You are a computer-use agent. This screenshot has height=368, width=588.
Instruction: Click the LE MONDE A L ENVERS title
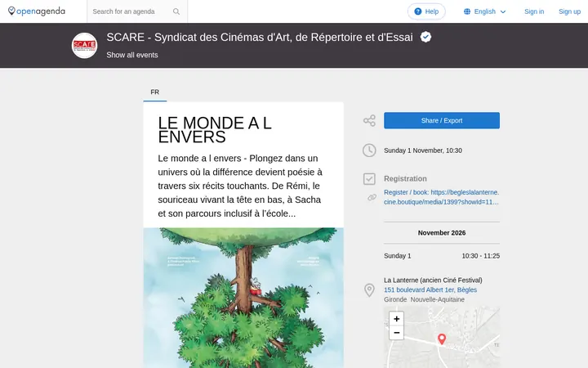(215, 130)
